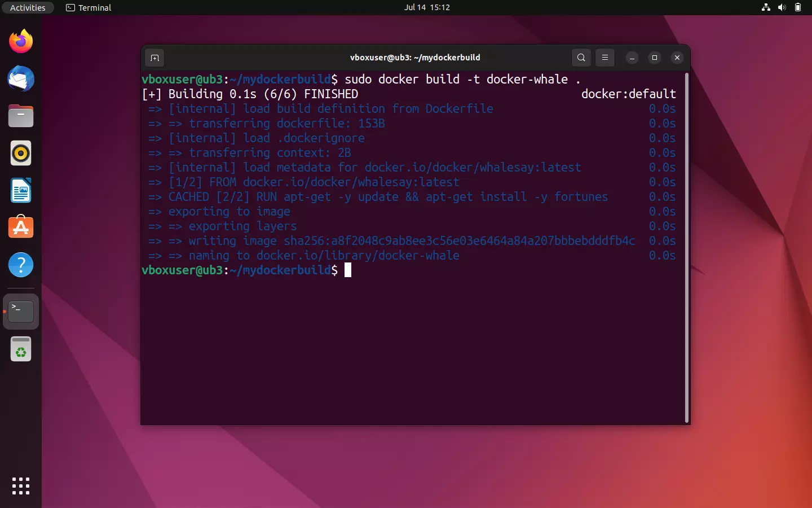Viewport: 812px width, 508px height.
Task: Open the Rhythmbox music player
Action: [x=20, y=153]
